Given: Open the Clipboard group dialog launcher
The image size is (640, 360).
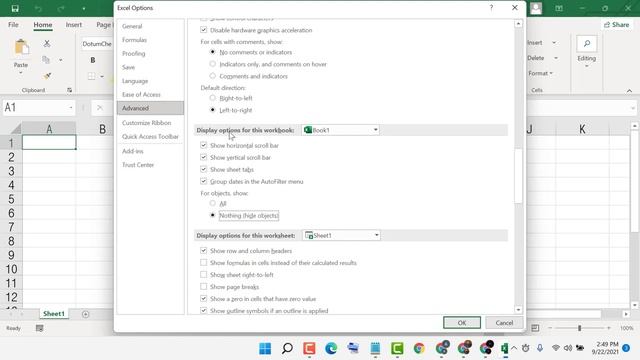Looking at the screenshot, I should pos(69,90).
